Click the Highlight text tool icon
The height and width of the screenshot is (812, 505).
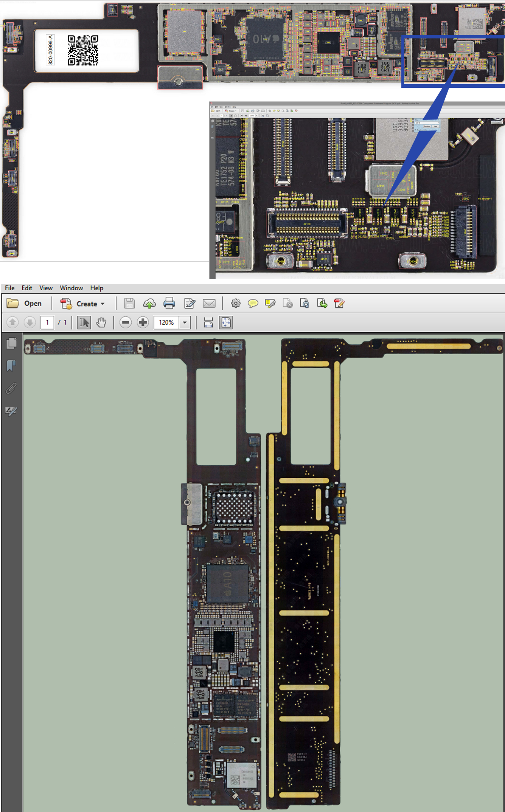click(x=270, y=303)
